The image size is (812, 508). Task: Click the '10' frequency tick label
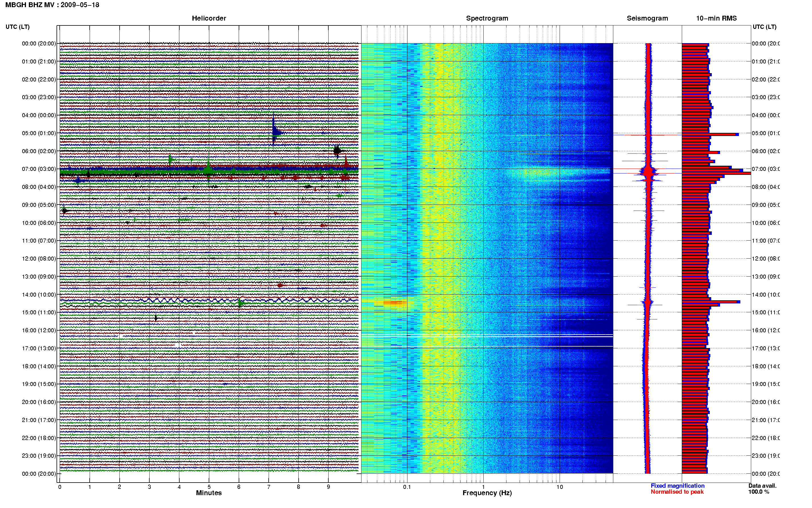pyautogui.click(x=560, y=487)
